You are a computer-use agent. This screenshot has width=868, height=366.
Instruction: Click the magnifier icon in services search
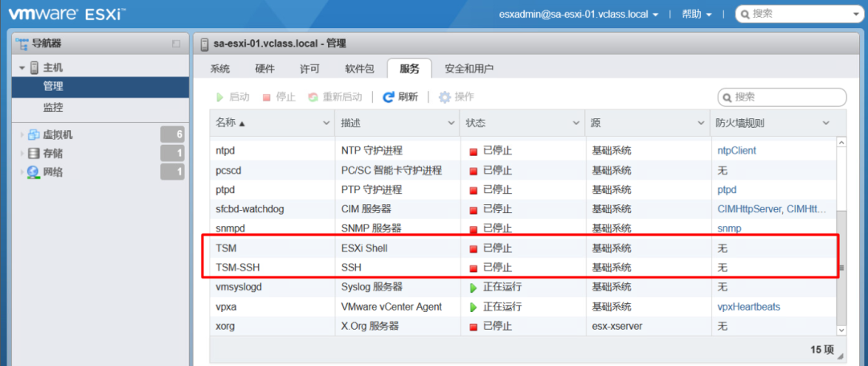coord(728,98)
